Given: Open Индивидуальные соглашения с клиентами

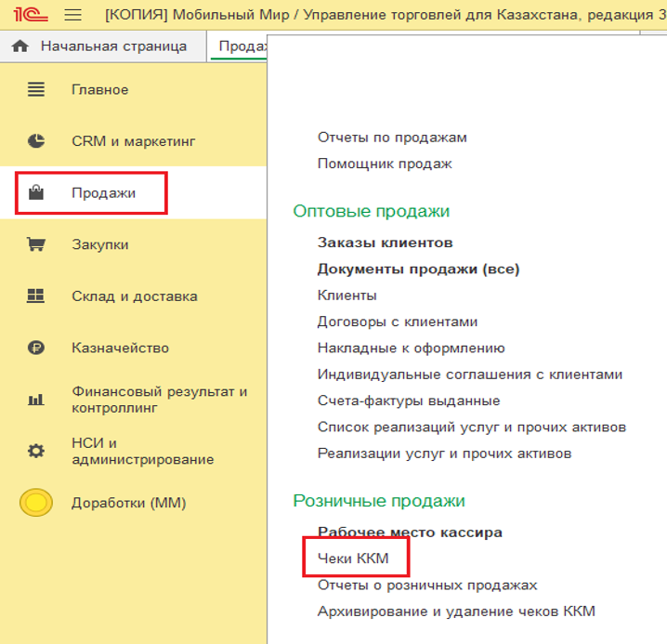Looking at the screenshot, I should click(470, 375).
